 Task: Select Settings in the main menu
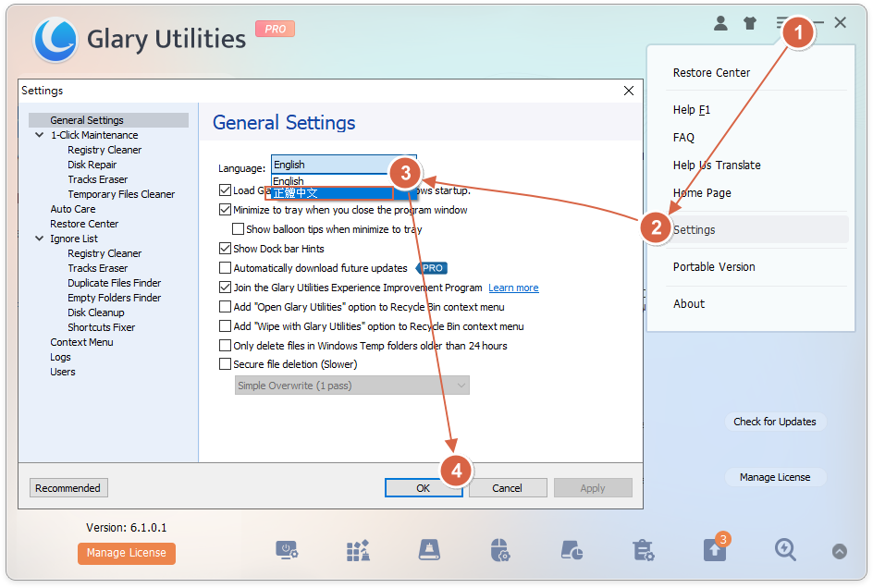pos(757,229)
